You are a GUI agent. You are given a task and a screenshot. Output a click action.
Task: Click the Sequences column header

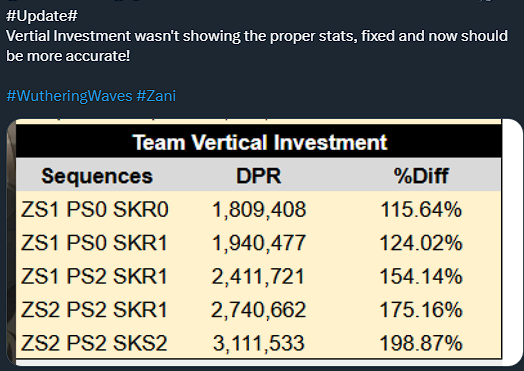[97, 176]
